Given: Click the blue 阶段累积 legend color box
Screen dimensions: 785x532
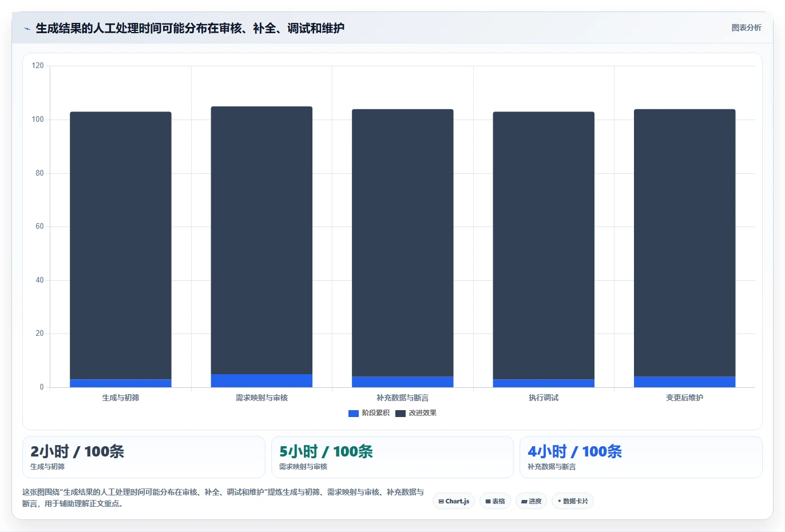Looking at the screenshot, I should coord(354,413).
